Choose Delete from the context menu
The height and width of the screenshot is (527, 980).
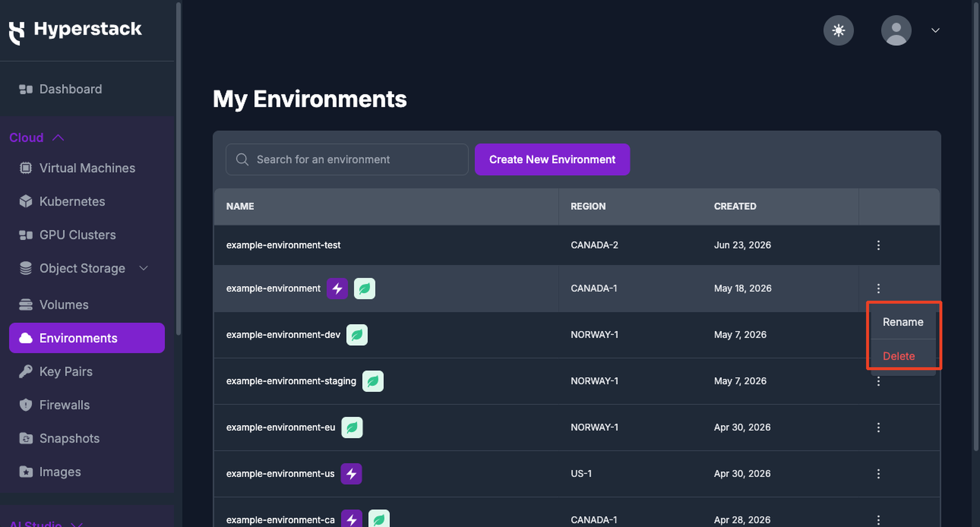[903, 356]
